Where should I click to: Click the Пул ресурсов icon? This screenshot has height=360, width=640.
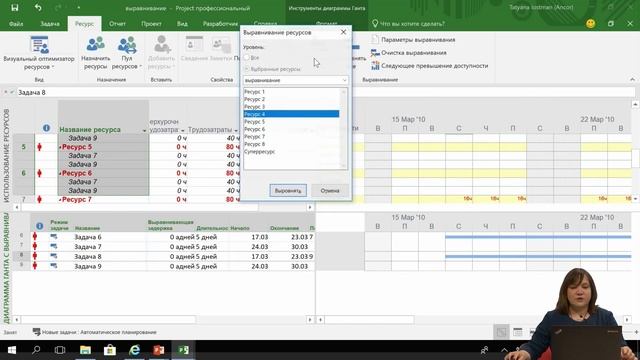127,44
